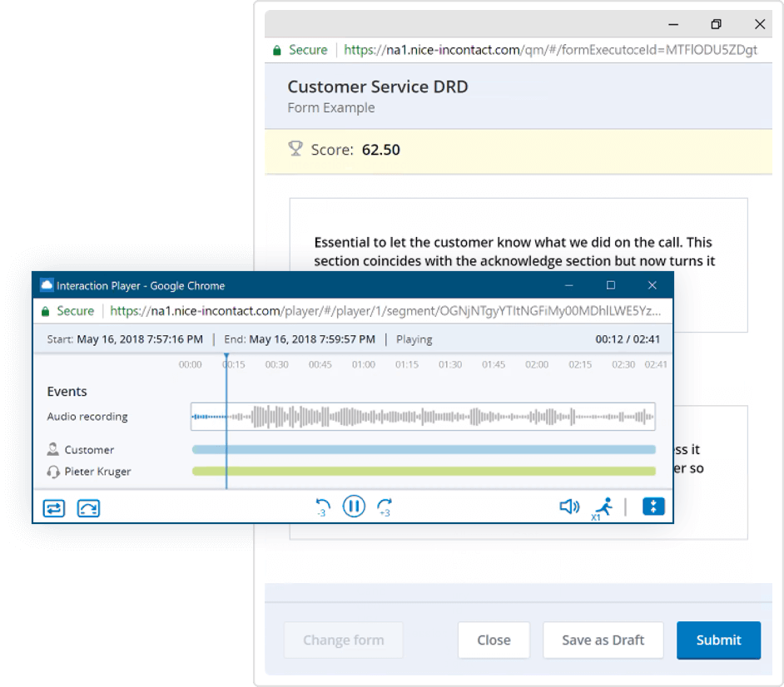Save the evaluation as Draft
Viewport: 784px width, 687px height.
click(x=603, y=640)
